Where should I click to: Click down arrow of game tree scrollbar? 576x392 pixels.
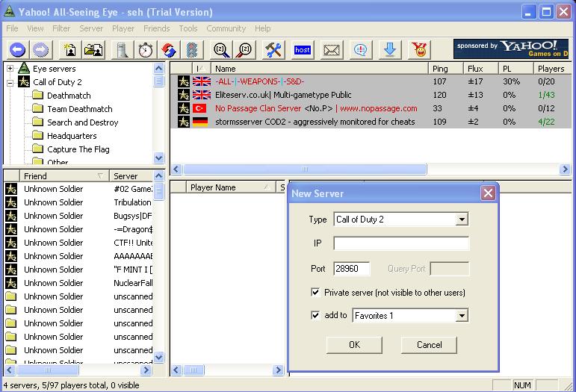(x=158, y=158)
